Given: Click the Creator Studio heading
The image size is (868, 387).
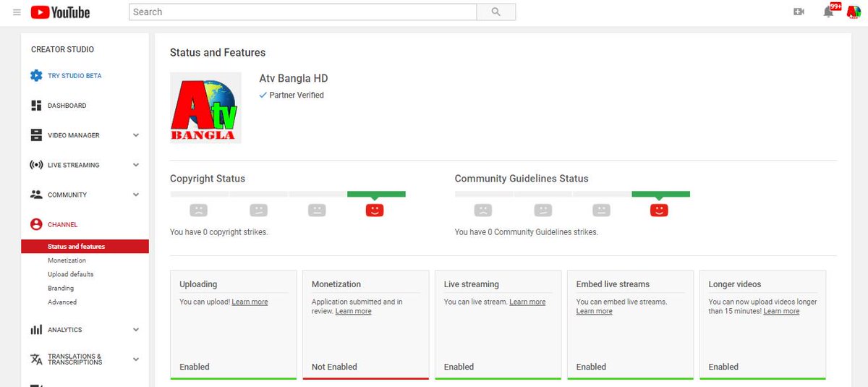Looking at the screenshot, I should point(62,49).
